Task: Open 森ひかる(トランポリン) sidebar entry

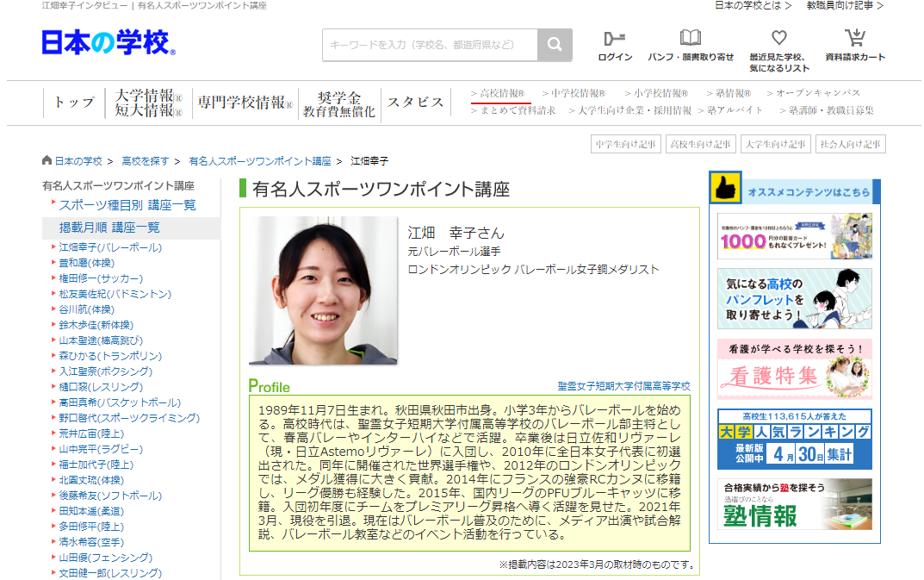Action: coord(110,356)
